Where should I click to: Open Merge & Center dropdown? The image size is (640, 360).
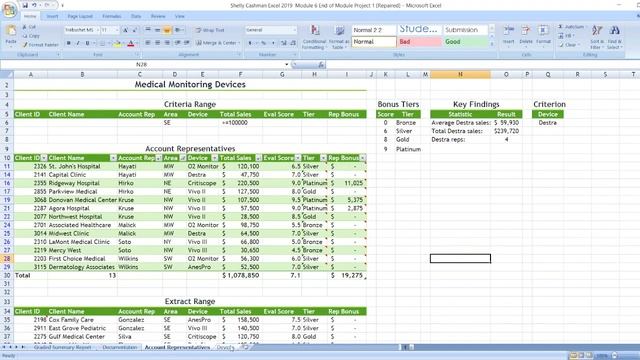point(239,43)
